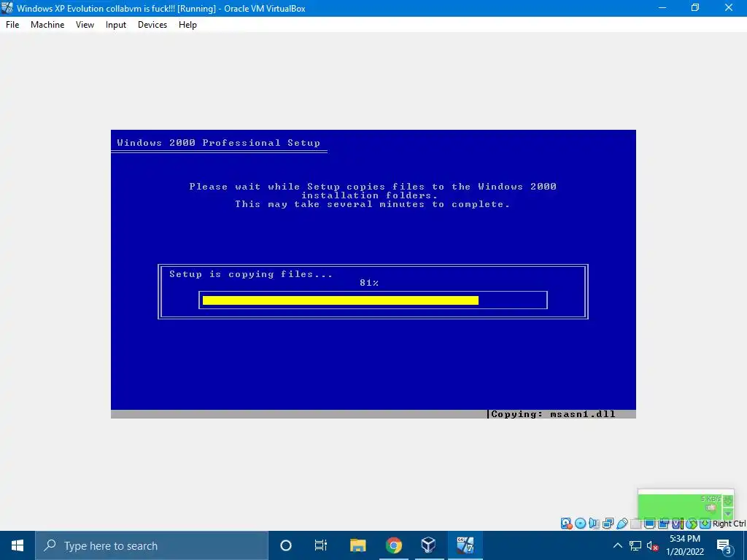Click the mouse integration status icon

(x=692, y=524)
